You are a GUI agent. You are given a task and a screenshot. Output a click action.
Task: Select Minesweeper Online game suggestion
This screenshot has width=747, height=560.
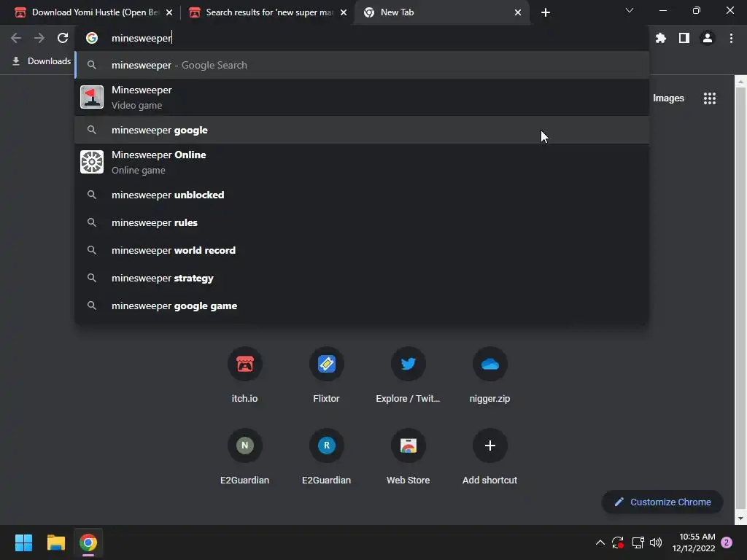362,163
